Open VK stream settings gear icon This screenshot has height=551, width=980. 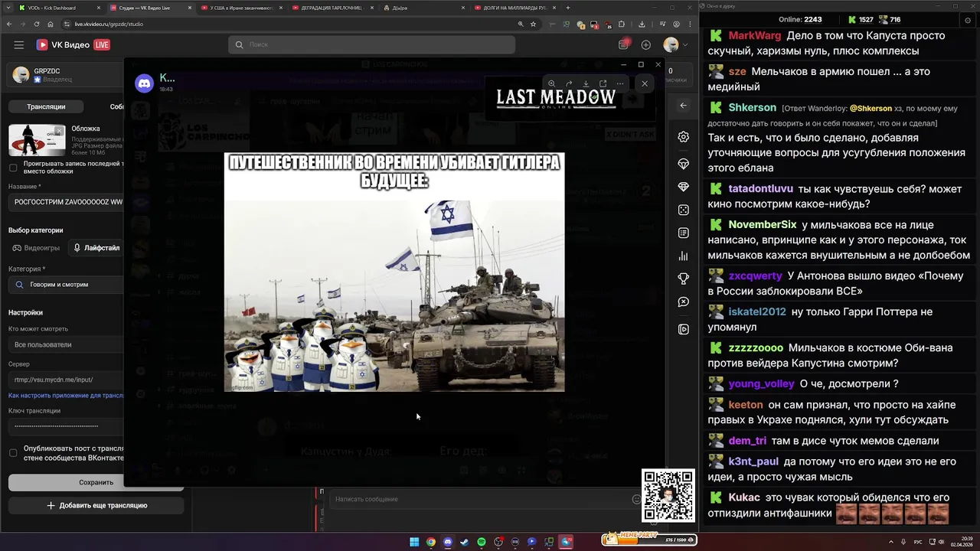click(684, 137)
